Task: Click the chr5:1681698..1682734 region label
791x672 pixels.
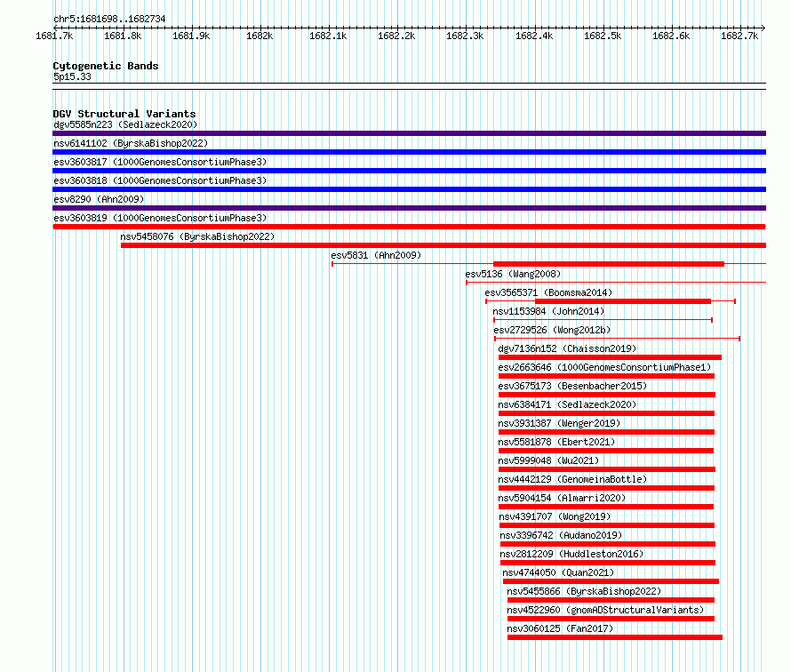Action: pos(109,19)
